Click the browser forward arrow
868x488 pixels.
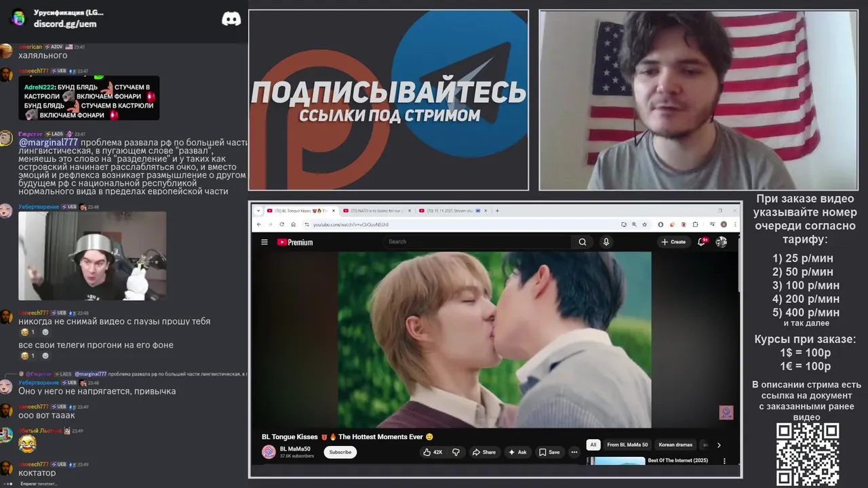point(270,224)
